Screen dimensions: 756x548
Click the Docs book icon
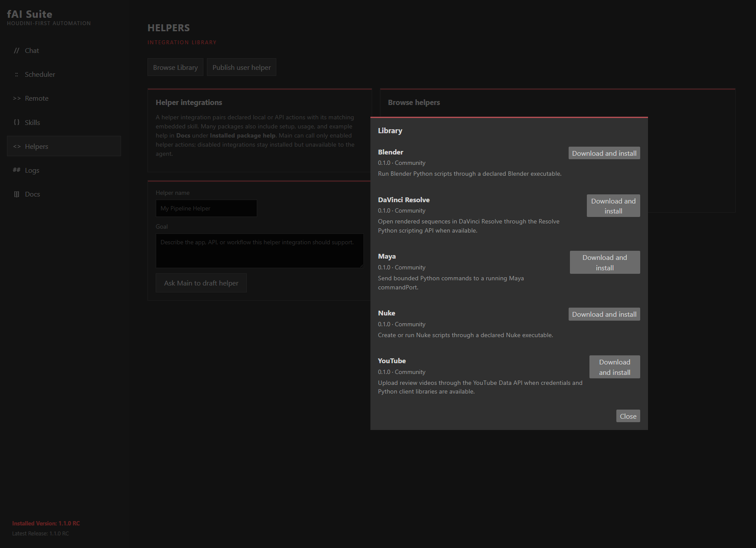tap(16, 194)
